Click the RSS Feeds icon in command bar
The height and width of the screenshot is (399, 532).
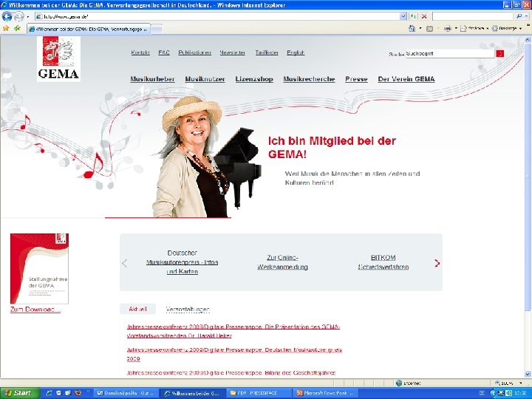tap(429, 29)
